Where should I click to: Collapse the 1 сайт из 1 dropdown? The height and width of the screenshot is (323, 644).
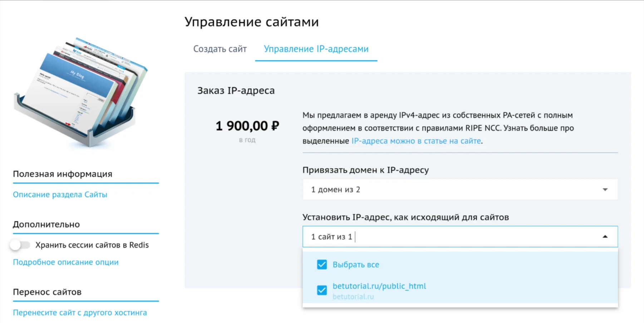[x=604, y=236]
